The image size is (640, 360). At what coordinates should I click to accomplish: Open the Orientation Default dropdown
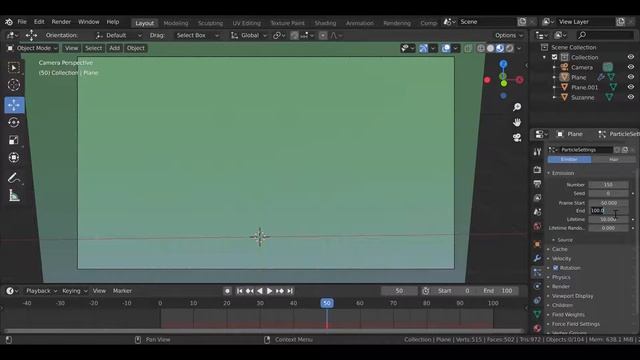coord(118,36)
